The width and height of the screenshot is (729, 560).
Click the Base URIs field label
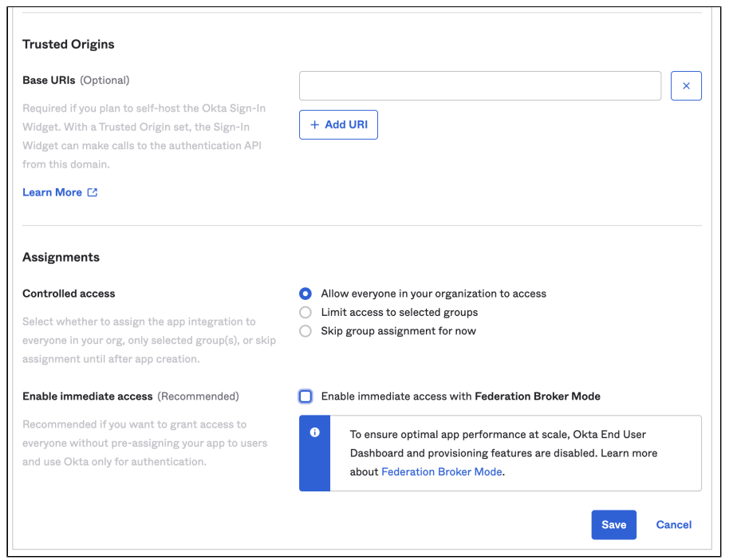pos(49,81)
